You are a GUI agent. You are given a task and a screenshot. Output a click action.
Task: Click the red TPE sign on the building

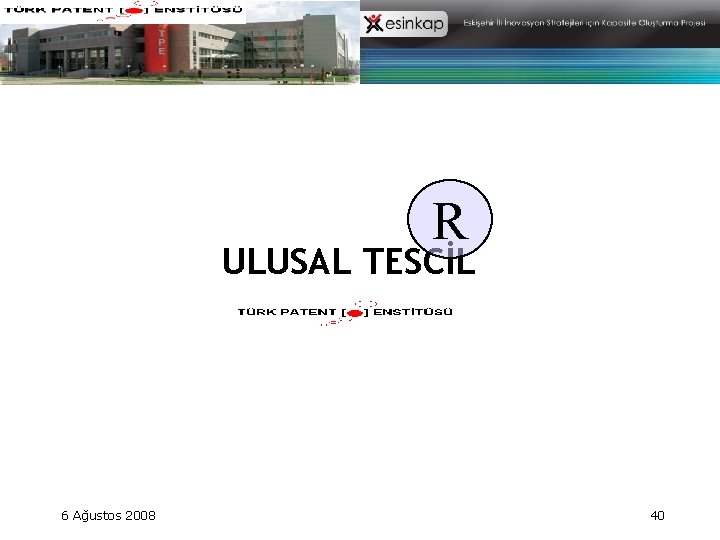157,48
